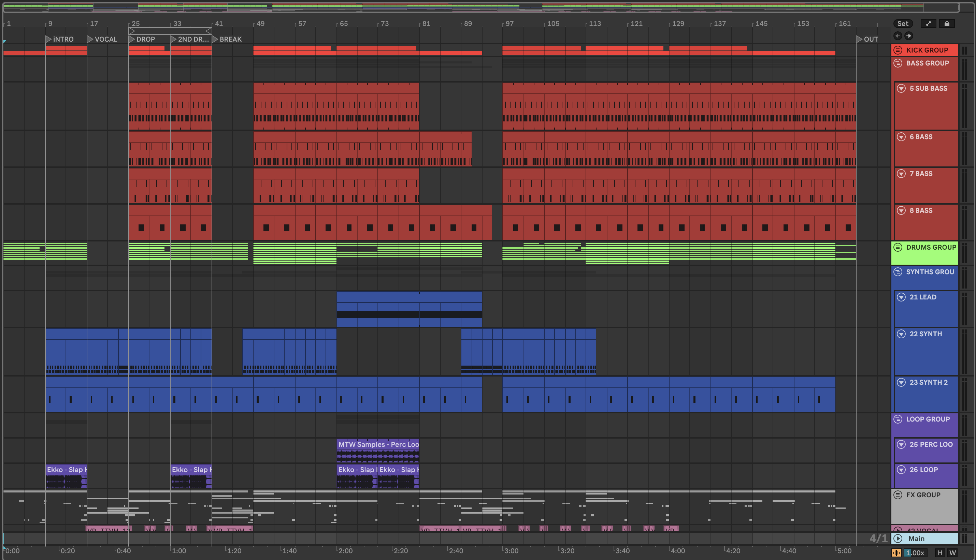Select the MTW Samples Perc Loop clip
Viewport: 976px width, 560px height.
click(x=378, y=444)
